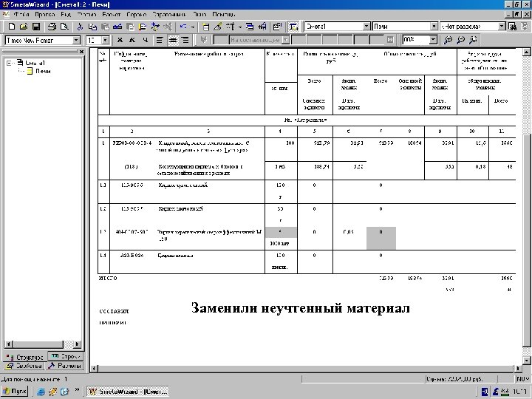The width and height of the screenshot is (532, 399).
Task: Switch to the Свойства tab
Action: 24,366
